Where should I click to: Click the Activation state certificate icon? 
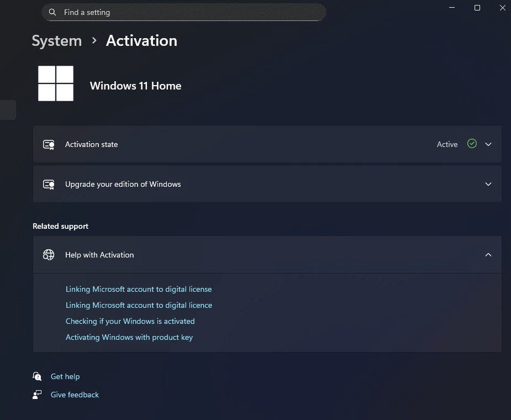(49, 144)
